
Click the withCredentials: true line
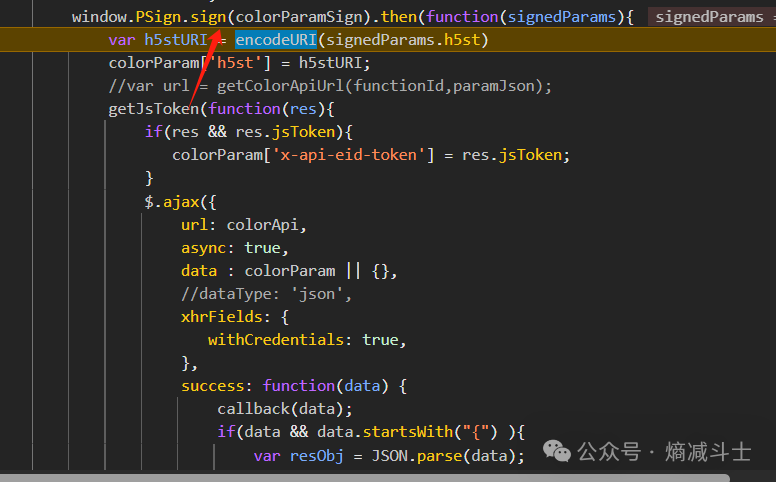click(x=307, y=340)
